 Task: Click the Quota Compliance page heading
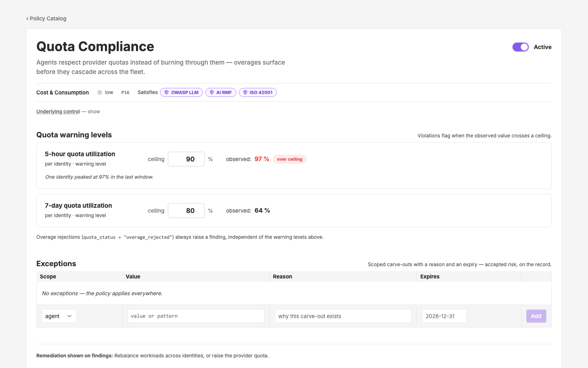pyautogui.click(x=95, y=47)
